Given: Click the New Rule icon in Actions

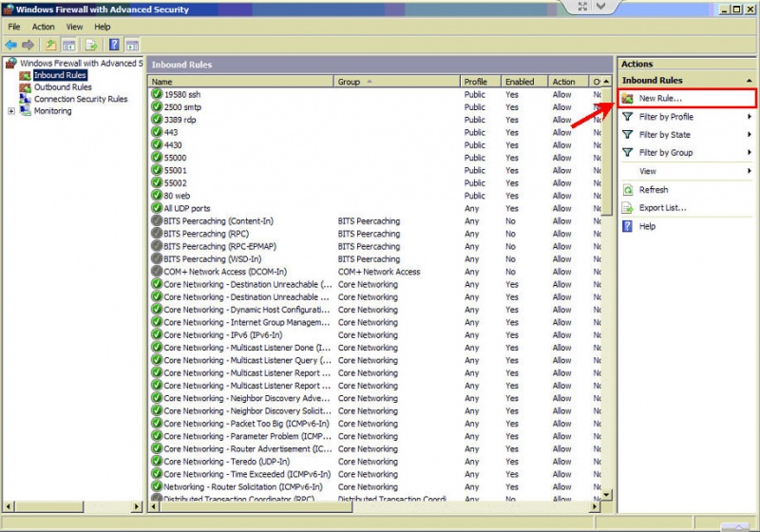Looking at the screenshot, I should click(628, 99).
